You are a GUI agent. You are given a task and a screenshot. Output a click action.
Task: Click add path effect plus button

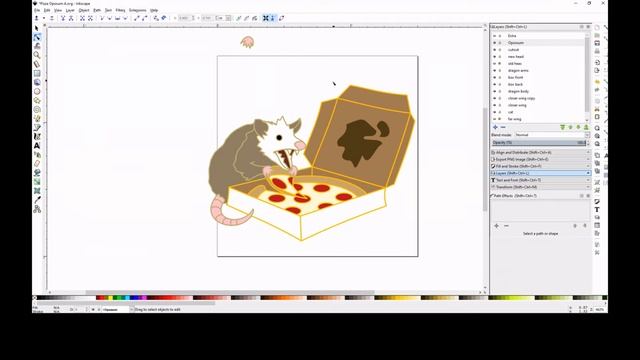click(x=497, y=226)
